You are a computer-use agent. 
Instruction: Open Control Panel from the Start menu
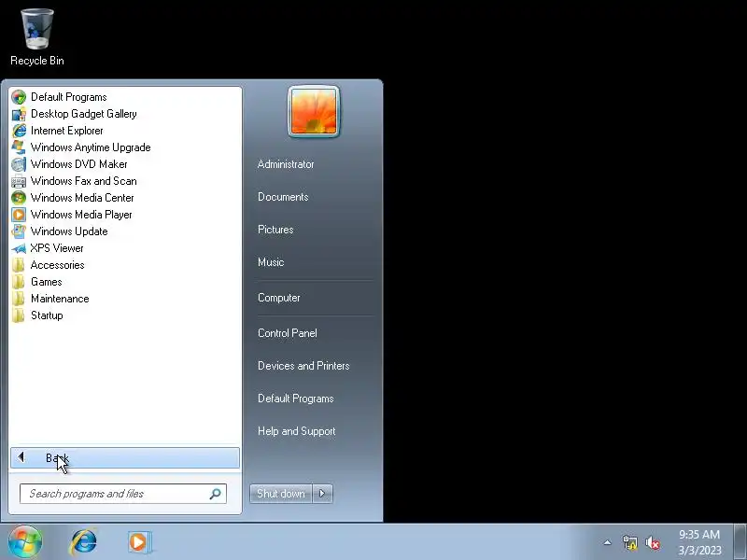[288, 333]
